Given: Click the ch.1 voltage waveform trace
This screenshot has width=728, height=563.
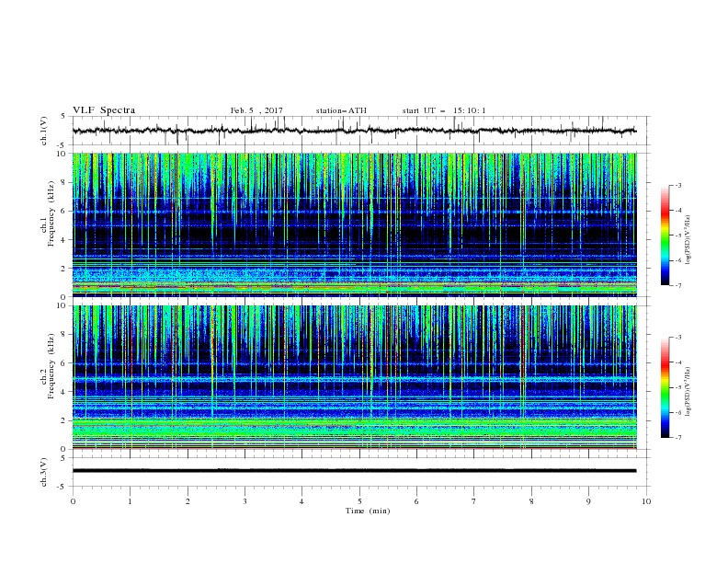Looking at the screenshot, I should tap(354, 131).
